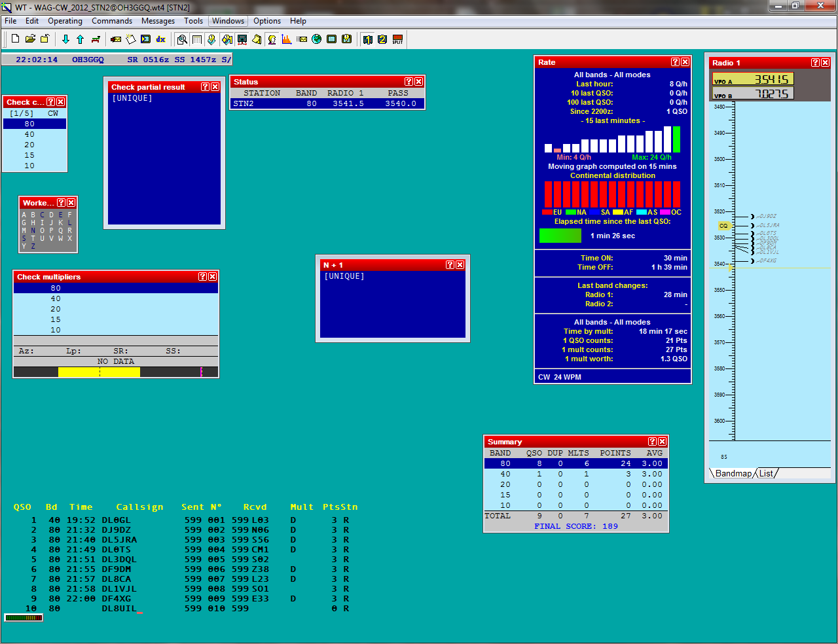Click the VFO B frequency display
Screen dimensions: 838x644
tap(753, 93)
